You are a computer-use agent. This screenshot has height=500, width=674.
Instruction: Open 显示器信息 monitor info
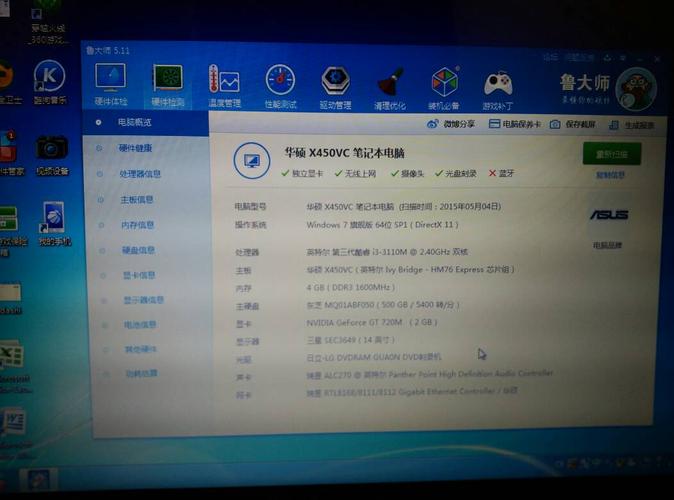(x=144, y=300)
